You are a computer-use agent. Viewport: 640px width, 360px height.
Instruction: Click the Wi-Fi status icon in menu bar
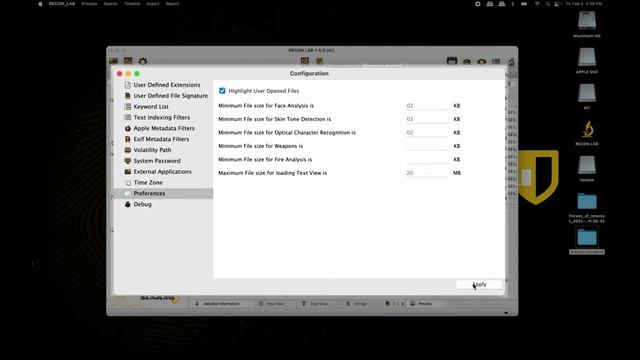[537, 4]
